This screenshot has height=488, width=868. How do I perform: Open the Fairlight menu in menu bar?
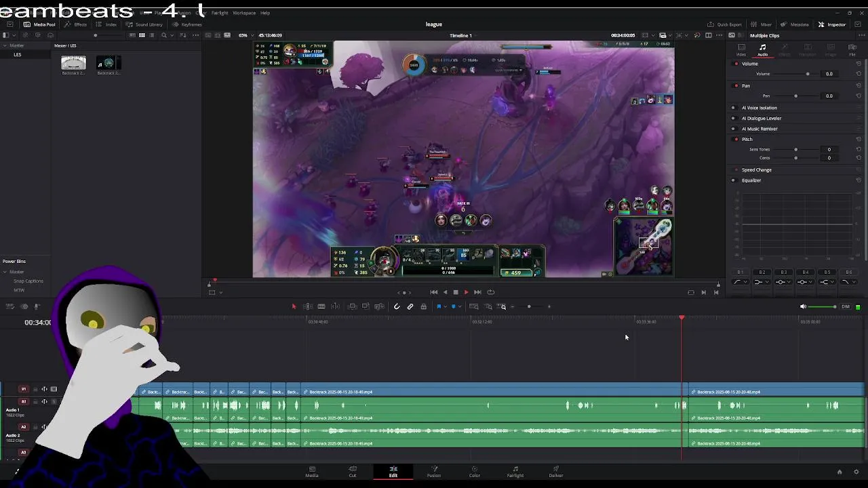pyautogui.click(x=220, y=13)
